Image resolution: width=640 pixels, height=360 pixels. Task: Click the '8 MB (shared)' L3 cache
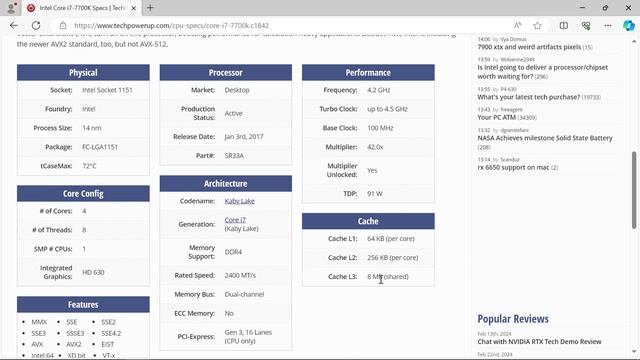[388, 276]
